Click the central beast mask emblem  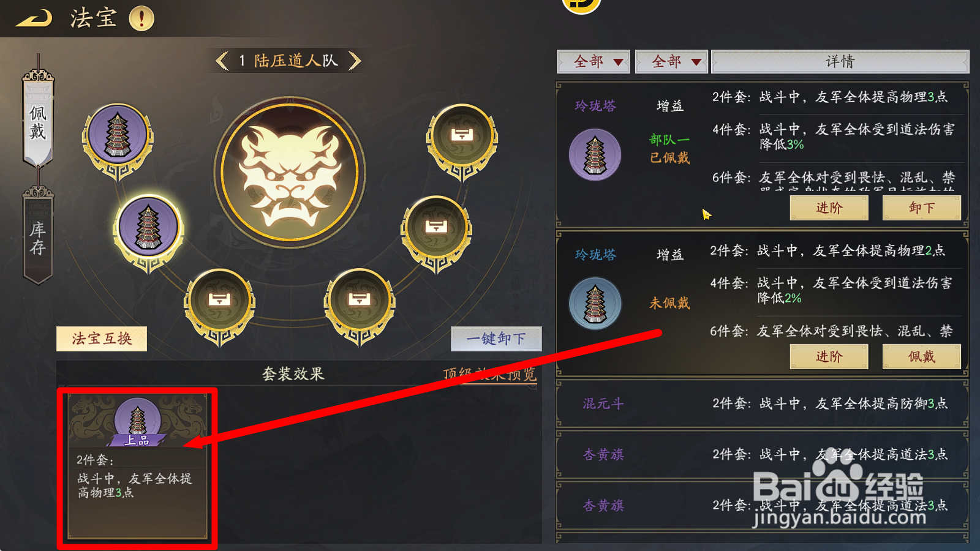tap(290, 171)
